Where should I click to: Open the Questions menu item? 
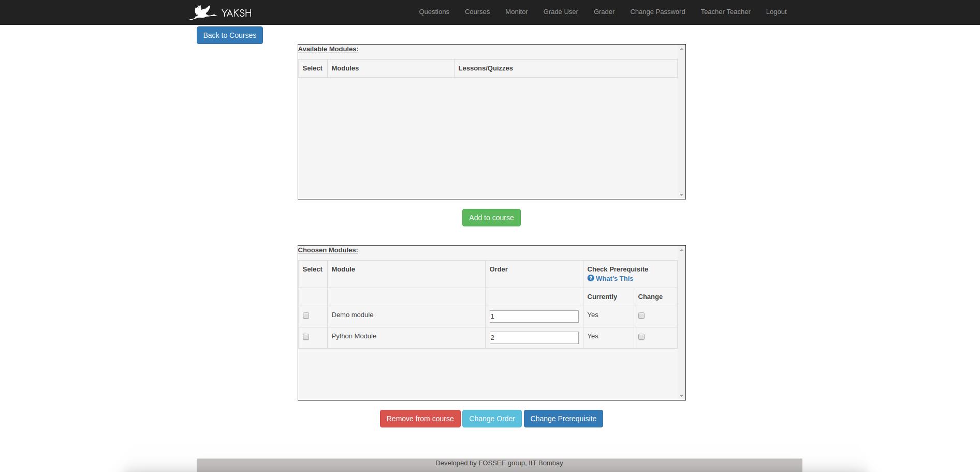click(x=434, y=12)
